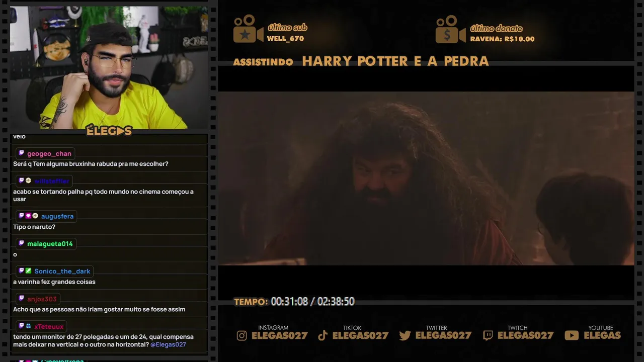Click ELEGAS027 Instagram handle text
The height and width of the screenshot is (362, 644).
[279, 335]
